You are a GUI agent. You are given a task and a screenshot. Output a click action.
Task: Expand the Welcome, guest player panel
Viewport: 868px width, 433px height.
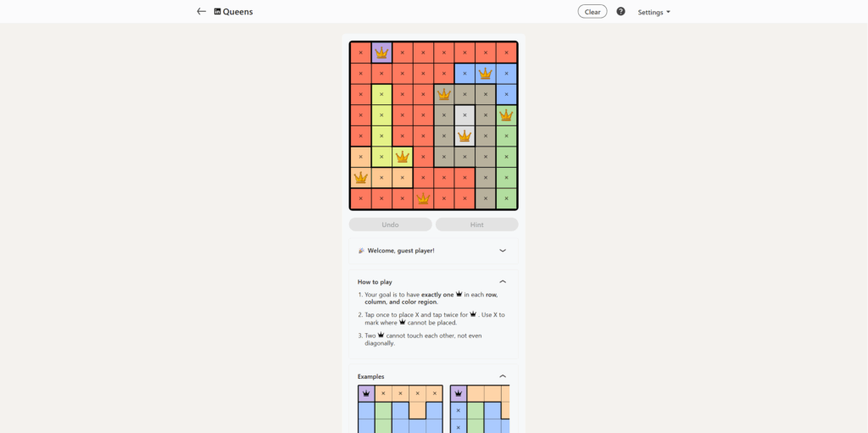(x=503, y=251)
